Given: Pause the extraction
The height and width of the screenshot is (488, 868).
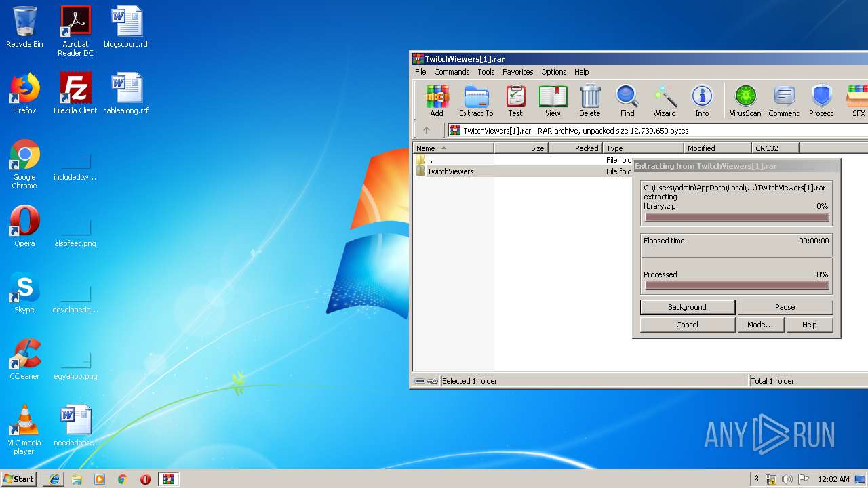Looking at the screenshot, I should [785, 307].
